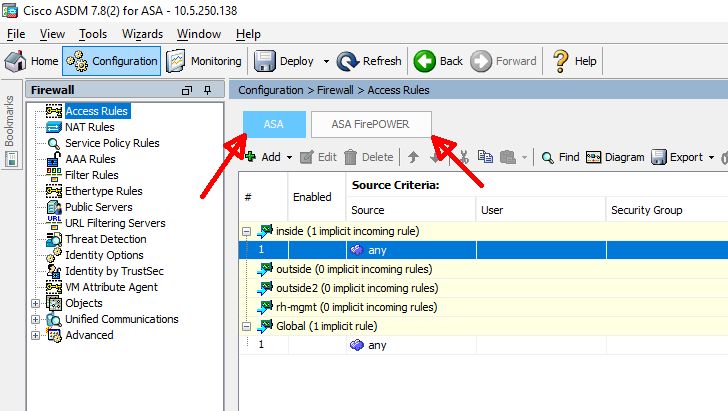Open NAT Rules in the tree
Viewport: 728px width, 411px height.
pos(90,127)
